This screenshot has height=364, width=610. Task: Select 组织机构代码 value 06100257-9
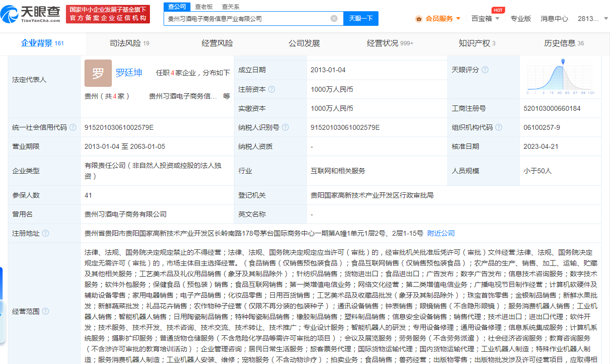[542, 127]
